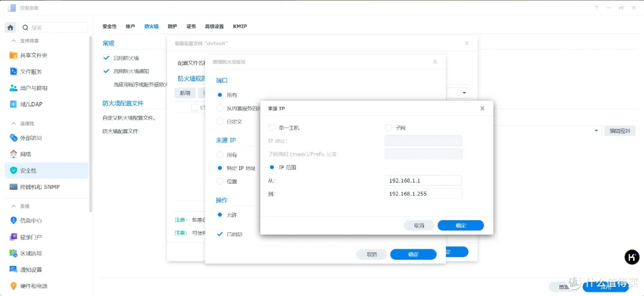Select 特定 IP 地址 radio button
Image resolution: width=644 pixels, height=296 pixels.
pos(219,168)
